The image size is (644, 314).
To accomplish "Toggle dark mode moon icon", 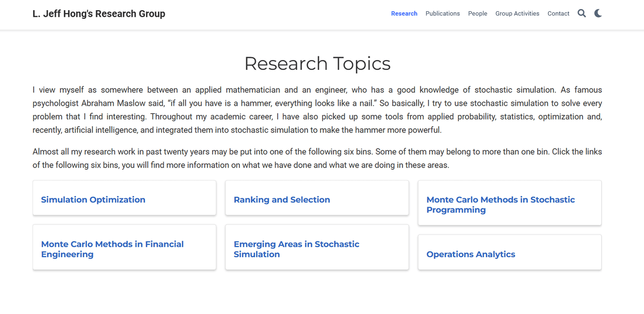I will [x=598, y=13].
